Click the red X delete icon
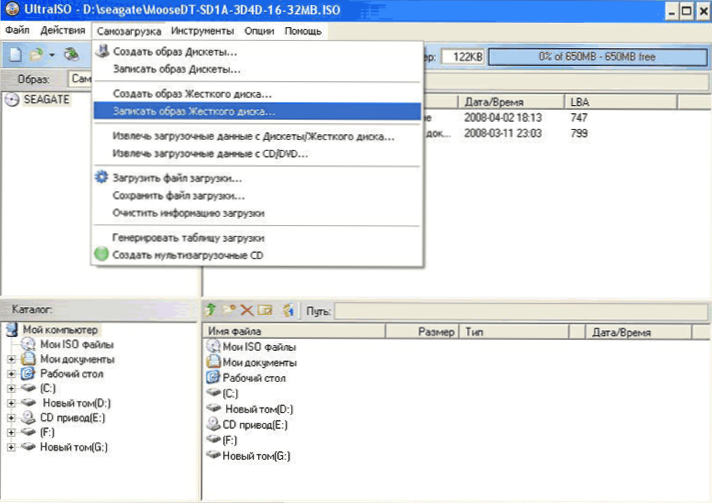 pyautogui.click(x=247, y=311)
